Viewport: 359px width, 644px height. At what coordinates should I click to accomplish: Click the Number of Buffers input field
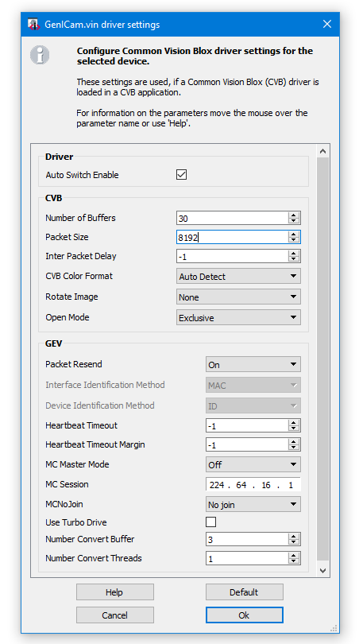point(232,218)
